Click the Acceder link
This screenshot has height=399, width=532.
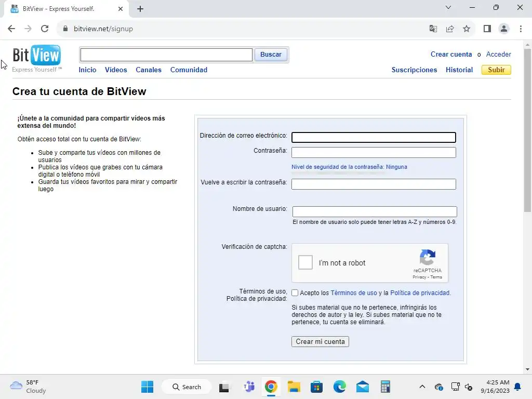click(498, 54)
